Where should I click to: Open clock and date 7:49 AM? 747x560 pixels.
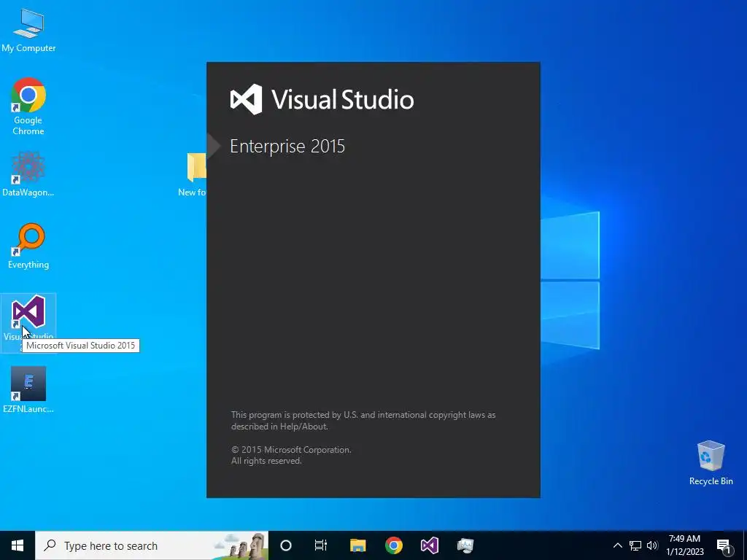click(684, 545)
